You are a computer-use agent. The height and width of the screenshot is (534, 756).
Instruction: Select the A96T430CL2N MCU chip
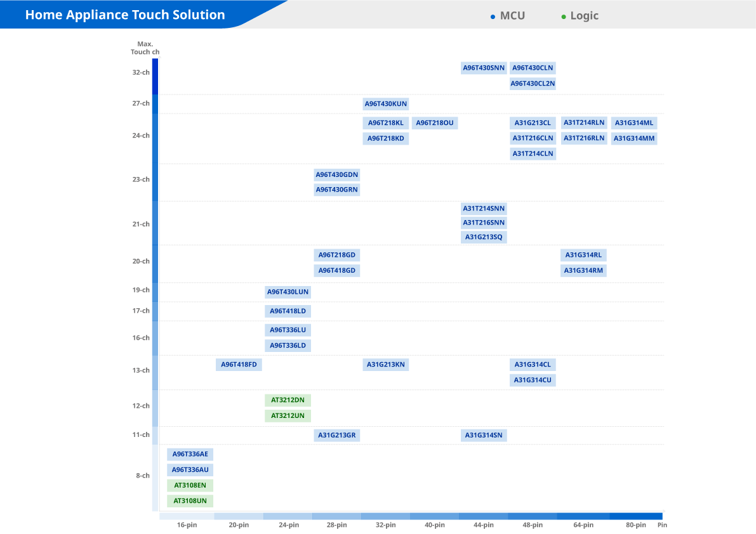[533, 84]
